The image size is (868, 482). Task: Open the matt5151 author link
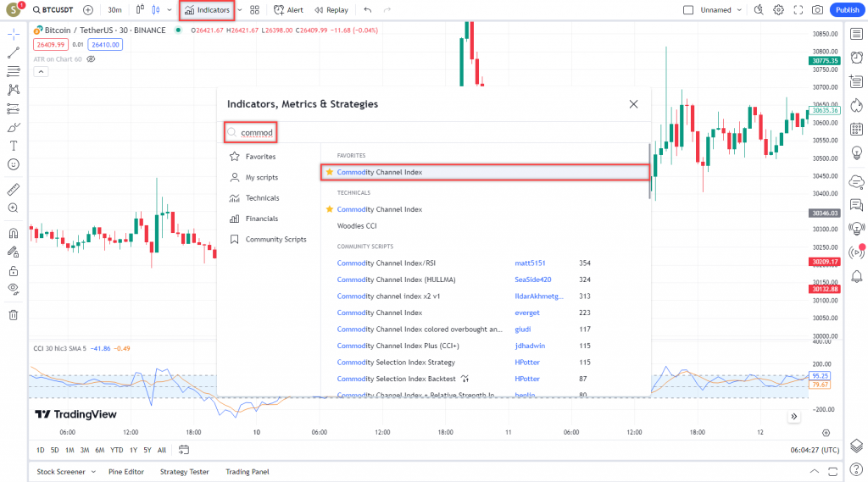click(530, 263)
